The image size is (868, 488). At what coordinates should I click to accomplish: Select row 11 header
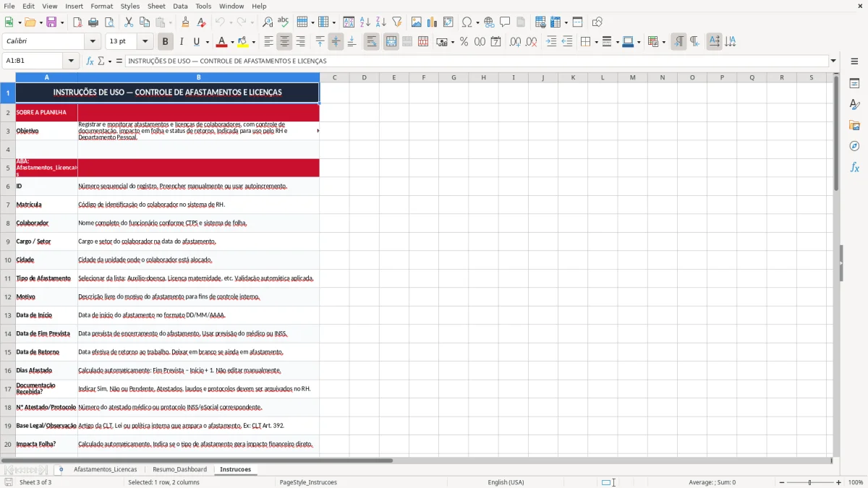pyautogui.click(x=7, y=278)
